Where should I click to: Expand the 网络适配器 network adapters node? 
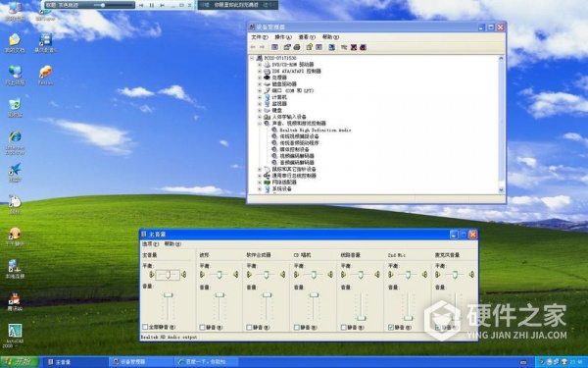tap(260, 183)
